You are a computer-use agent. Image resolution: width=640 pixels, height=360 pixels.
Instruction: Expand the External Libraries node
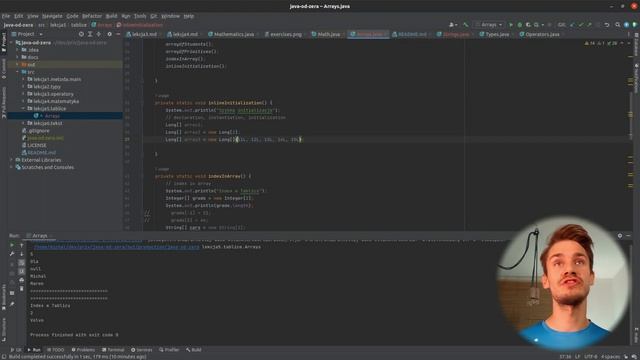click(x=12, y=160)
